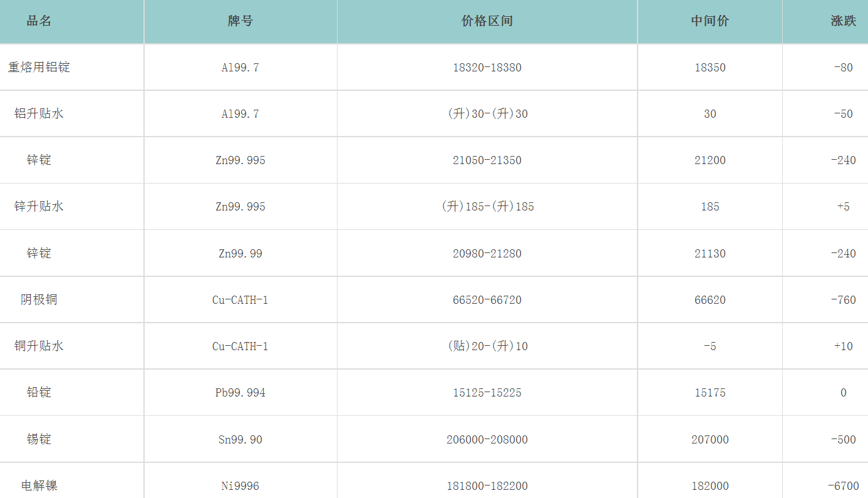Open the 重熔用铝锭 product row
Viewport: 868px width, 498px height.
coord(39,68)
